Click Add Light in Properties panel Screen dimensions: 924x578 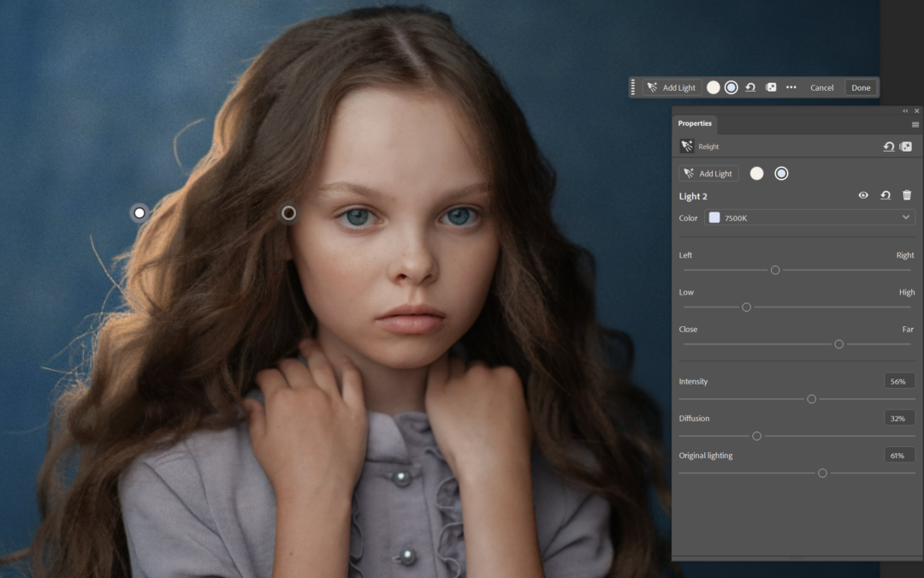click(708, 173)
